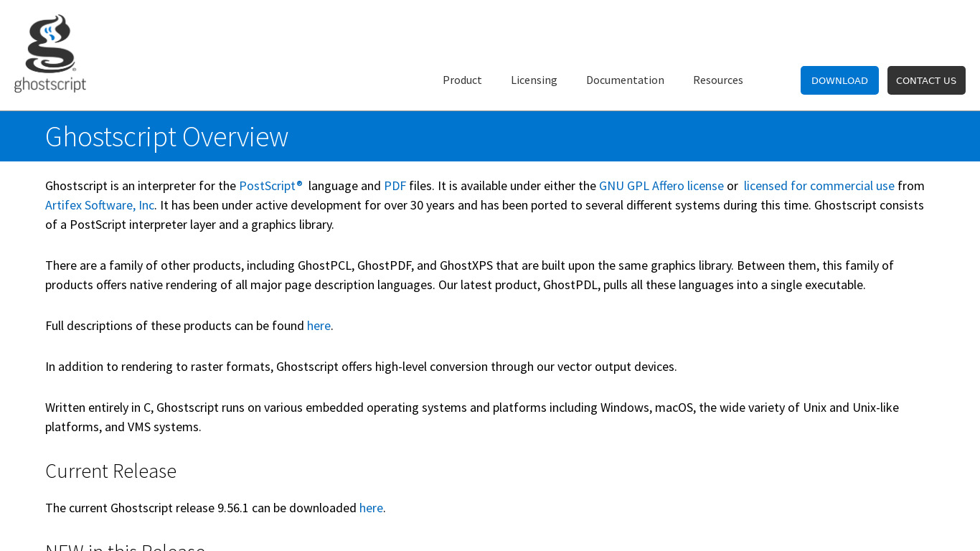The height and width of the screenshot is (551, 980).
Task: Click the sentence 'In addition to rendering to raster formats'
Action: [361, 367]
